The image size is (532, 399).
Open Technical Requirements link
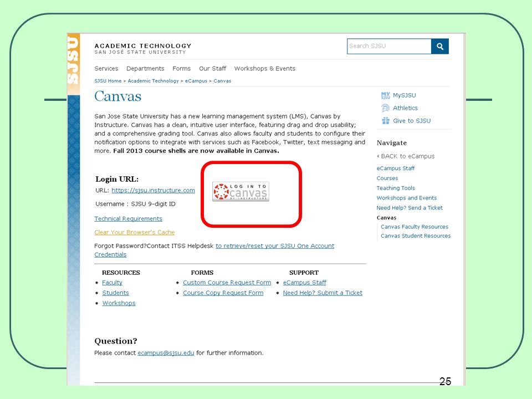pos(128,219)
